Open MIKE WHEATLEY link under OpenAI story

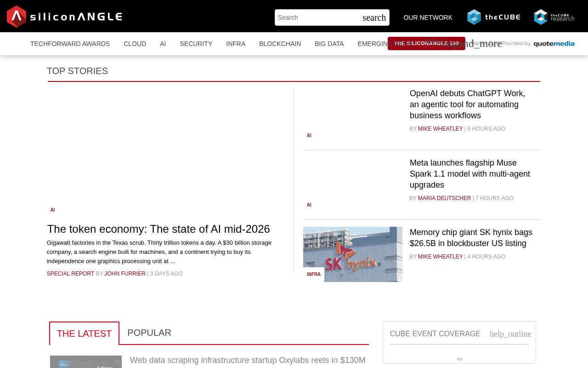[440, 129]
